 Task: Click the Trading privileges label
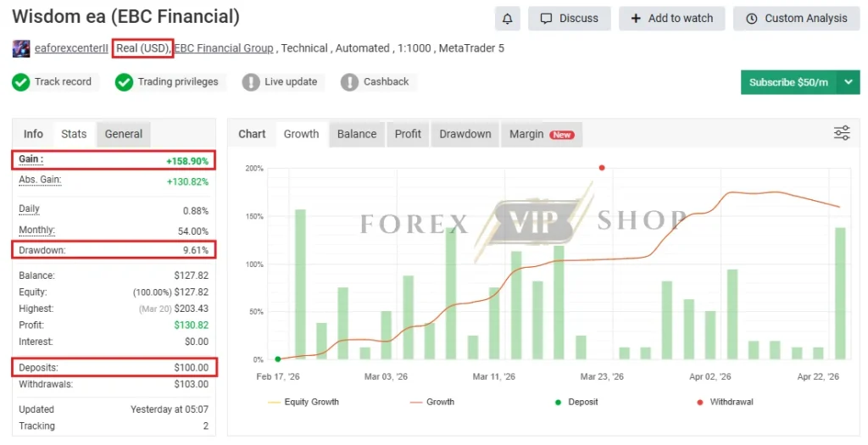pyautogui.click(x=178, y=82)
